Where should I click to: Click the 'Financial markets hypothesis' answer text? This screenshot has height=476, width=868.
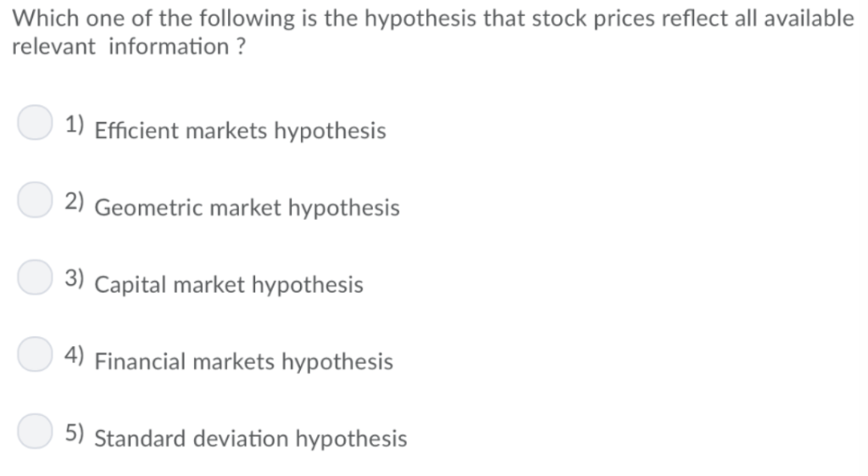coord(243,361)
